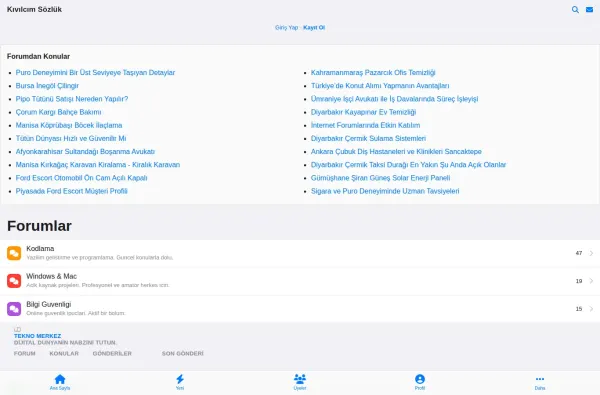Open topic Manisa Köprübaşı Böcek İlaçlama
The height and width of the screenshot is (395, 600).
(69, 125)
